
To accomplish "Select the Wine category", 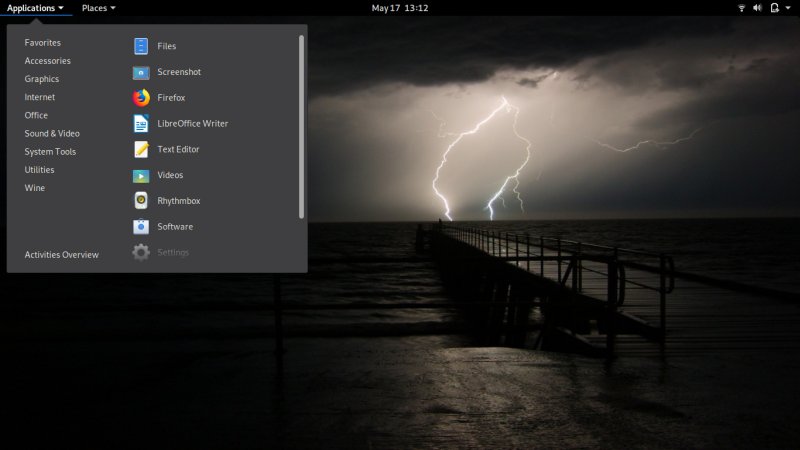I will click(x=34, y=188).
